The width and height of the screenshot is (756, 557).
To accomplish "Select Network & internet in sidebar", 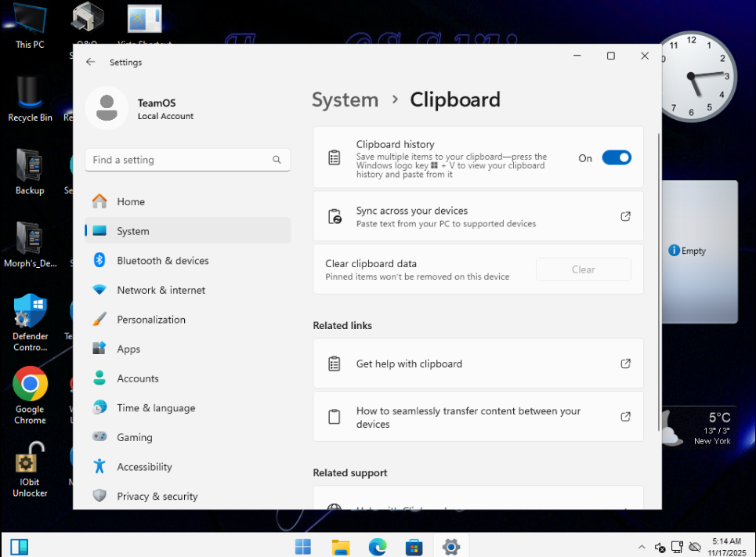I will [161, 290].
